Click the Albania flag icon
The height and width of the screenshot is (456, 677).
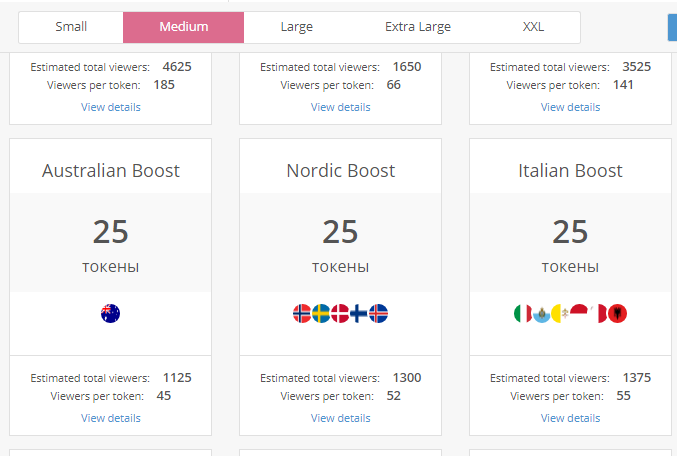tap(617, 314)
